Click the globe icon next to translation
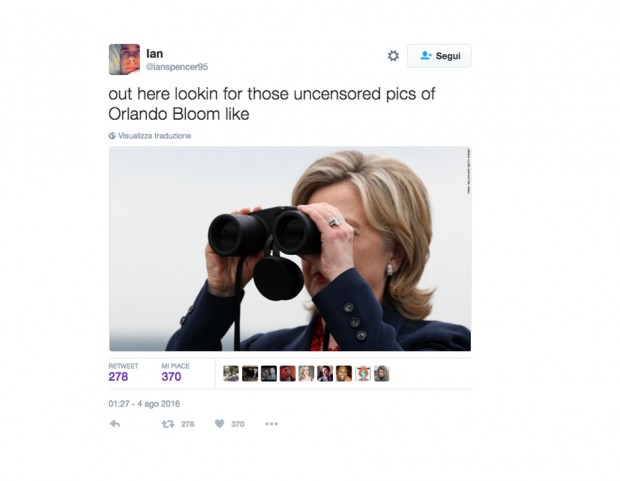Image resolution: width=620 pixels, height=481 pixels. pyautogui.click(x=112, y=136)
